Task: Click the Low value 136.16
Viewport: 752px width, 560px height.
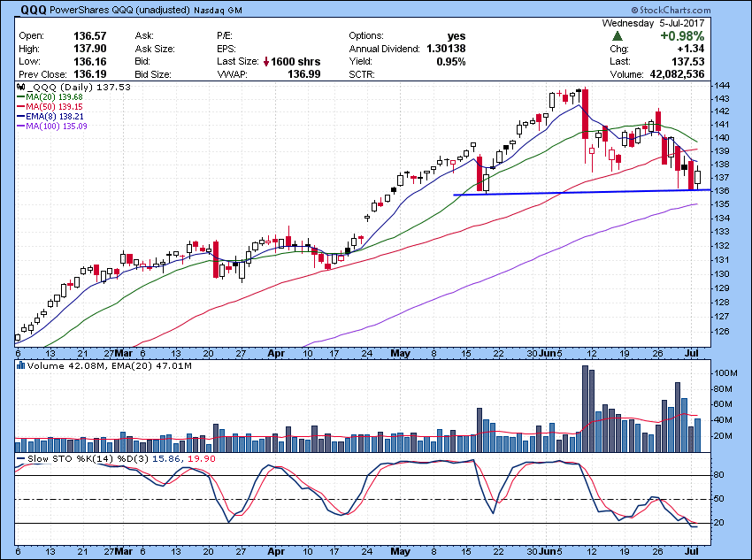Action: pyautogui.click(x=89, y=61)
